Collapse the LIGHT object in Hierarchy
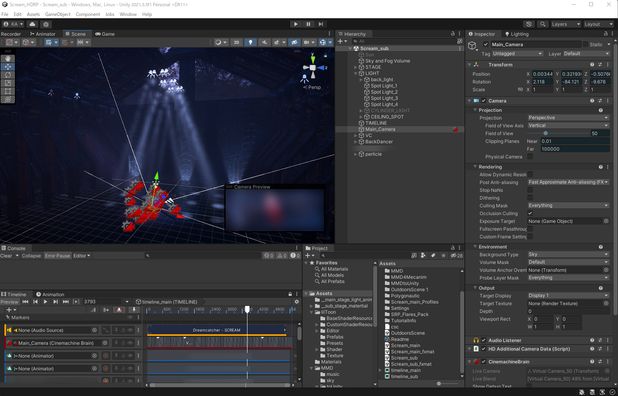 356,74
